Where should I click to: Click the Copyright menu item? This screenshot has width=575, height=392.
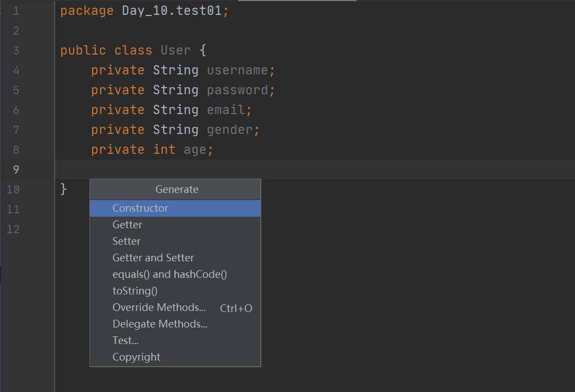(136, 357)
